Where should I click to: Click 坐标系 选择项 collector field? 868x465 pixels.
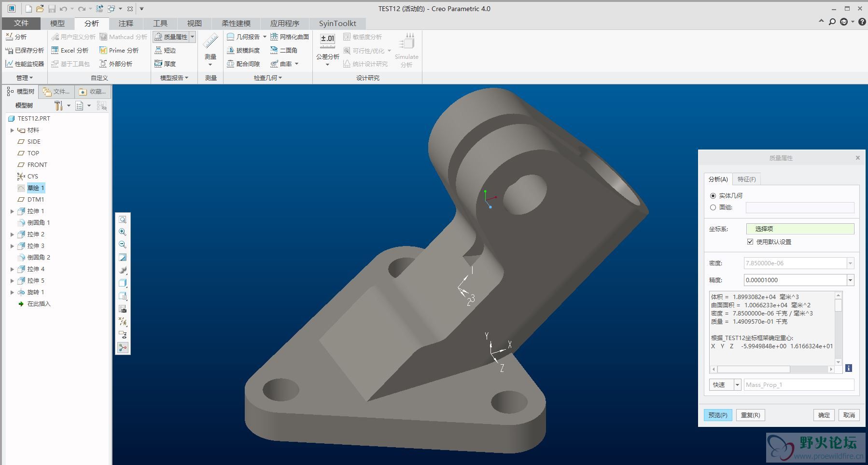pos(800,229)
